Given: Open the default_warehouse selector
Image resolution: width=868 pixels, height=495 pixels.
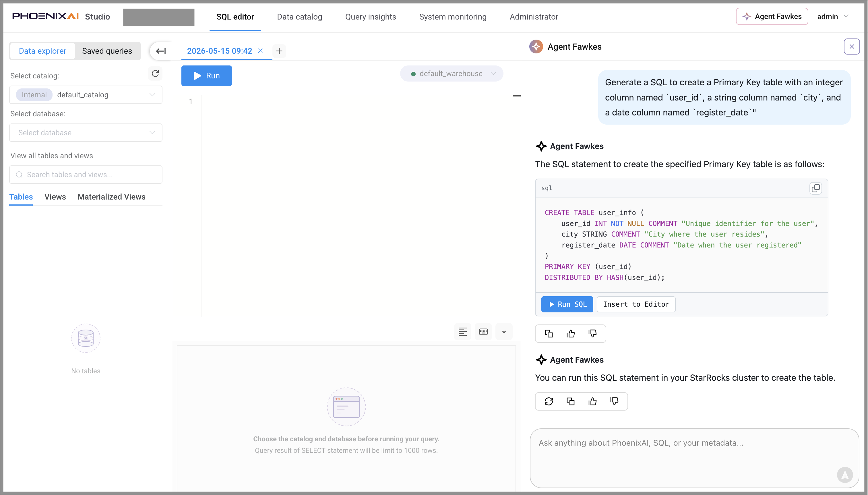Looking at the screenshot, I should pyautogui.click(x=452, y=74).
